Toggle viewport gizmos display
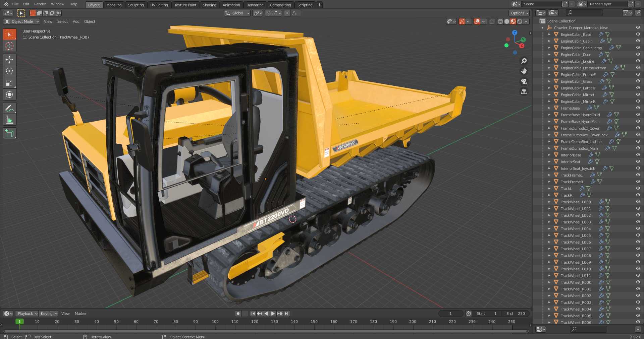The image size is (644, 339). pos(462,21)
